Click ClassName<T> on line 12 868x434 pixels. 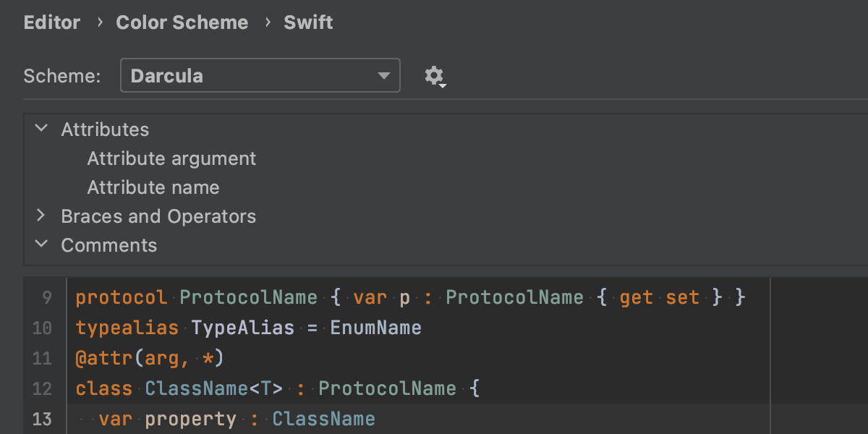coord(213,388)
